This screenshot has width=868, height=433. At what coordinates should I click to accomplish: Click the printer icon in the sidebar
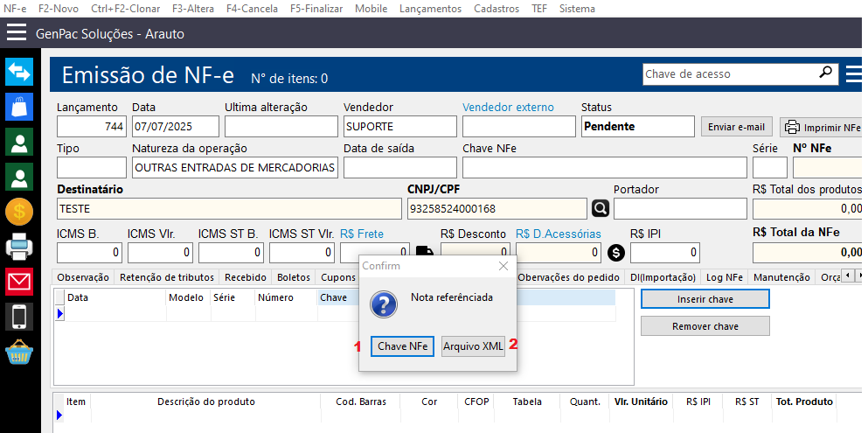19,248
